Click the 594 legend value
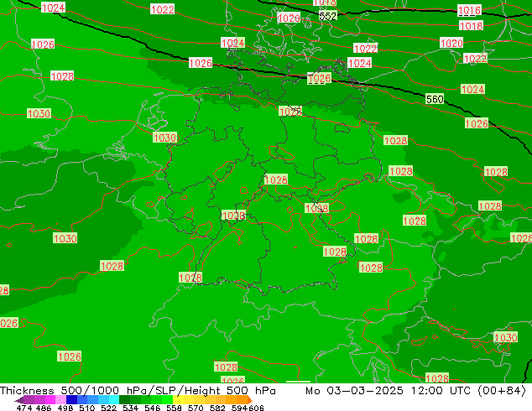 coord(239,408)
